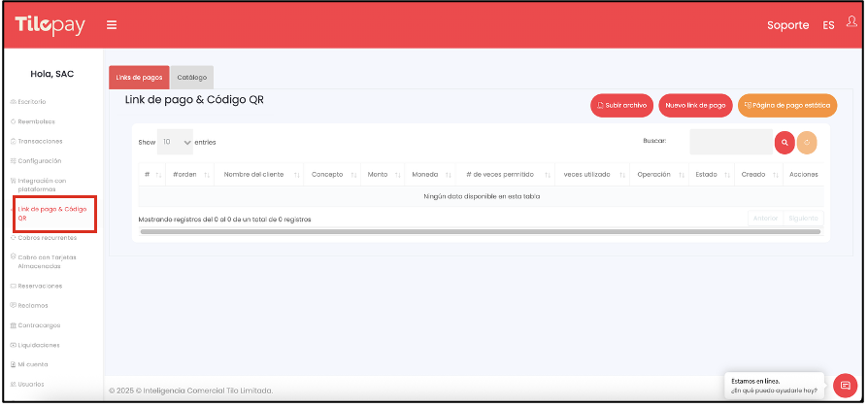Click the Nuevo link de pago button

point(695,105)
